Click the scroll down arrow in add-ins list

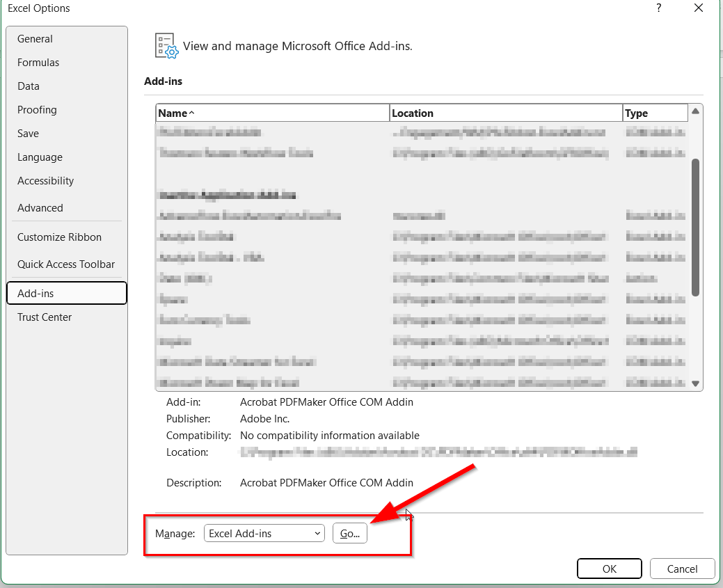click(x=695, y=383)
